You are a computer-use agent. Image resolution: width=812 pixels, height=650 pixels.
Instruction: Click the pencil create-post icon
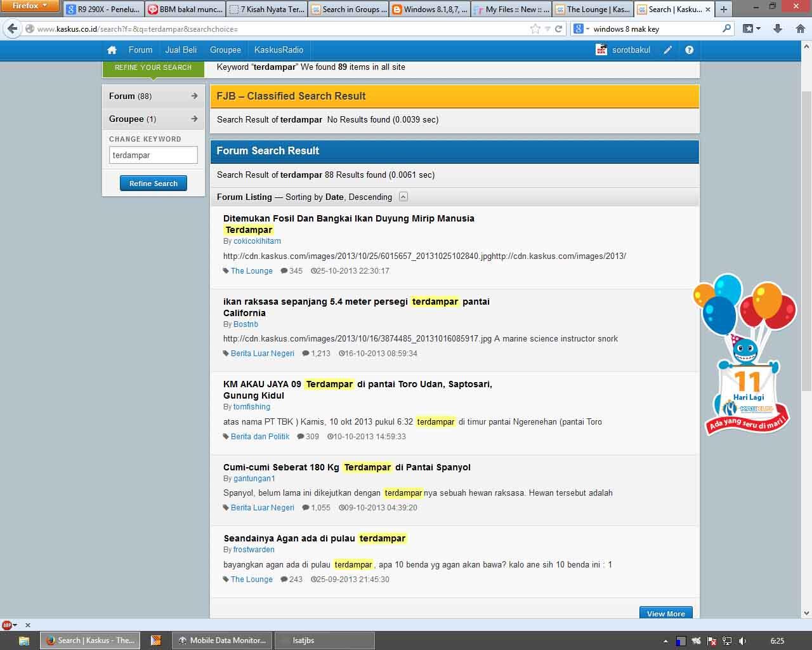pyautogui.click(x=668, y=50)
